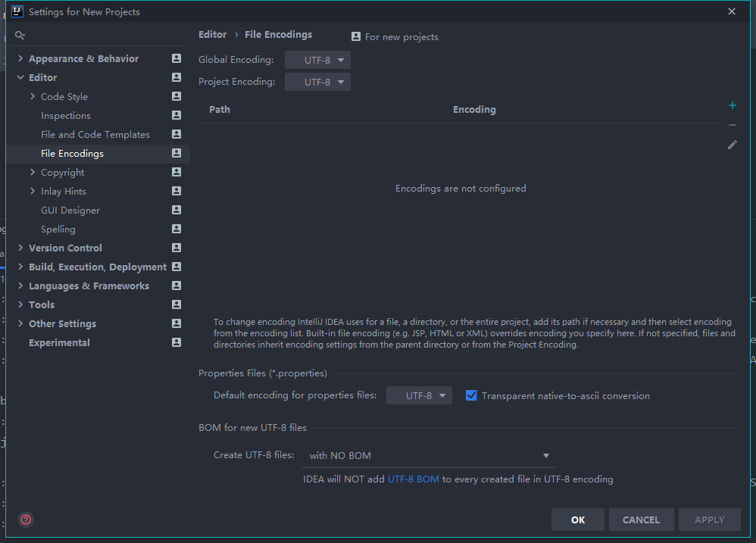
Task: Open help with the question mark icon
Action: click(26, 520)
